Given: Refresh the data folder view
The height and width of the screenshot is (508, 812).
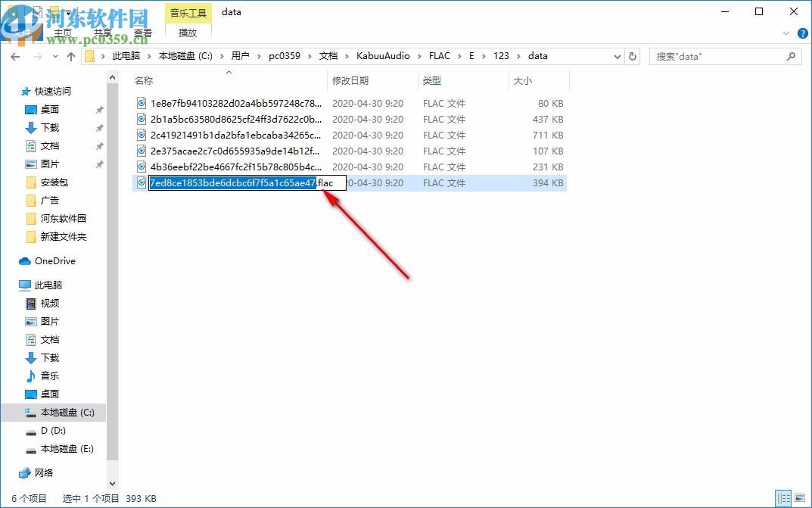Looking at the screenshot, I should pos(633,55).
